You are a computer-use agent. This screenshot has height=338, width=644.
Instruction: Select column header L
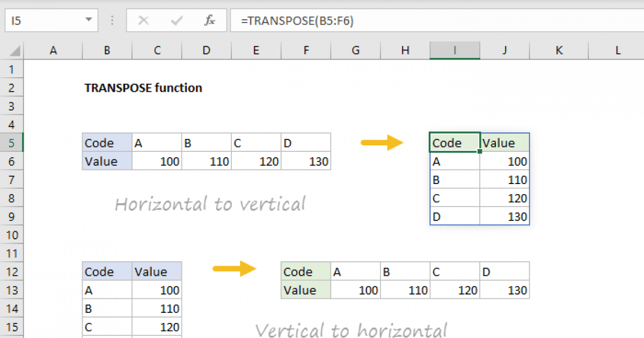click(618, 50)
